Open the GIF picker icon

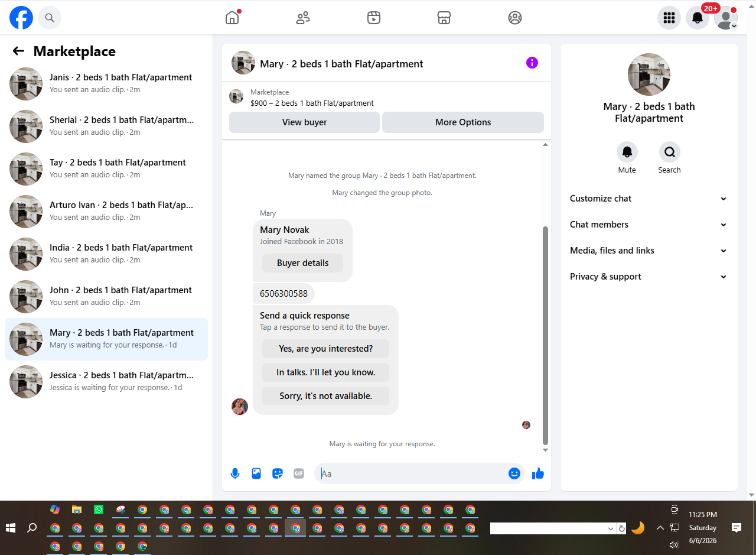pos(299,473)
